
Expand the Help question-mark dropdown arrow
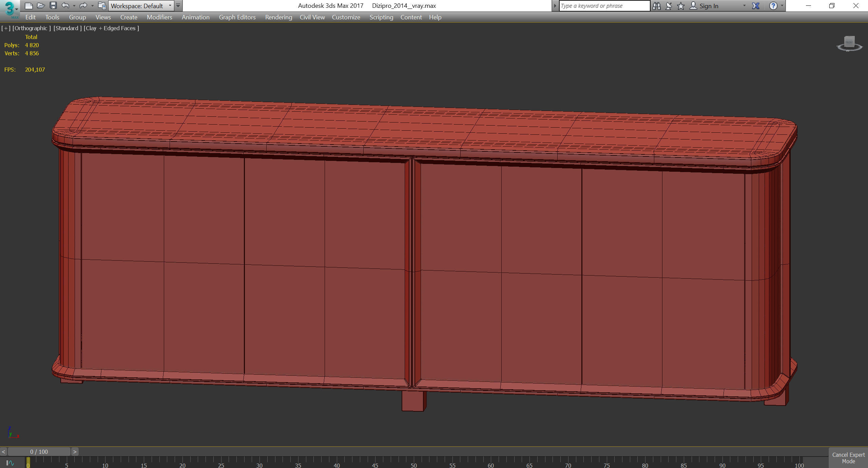782,6
